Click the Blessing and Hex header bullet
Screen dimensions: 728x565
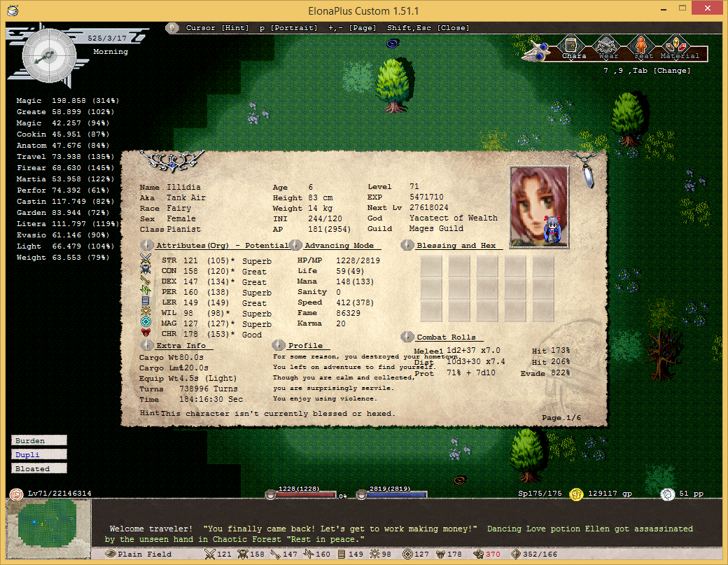click(407, 244)
